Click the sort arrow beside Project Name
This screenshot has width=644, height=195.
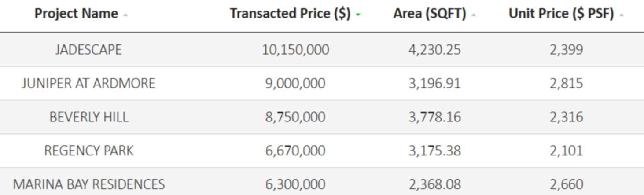[x=127, y=15]
